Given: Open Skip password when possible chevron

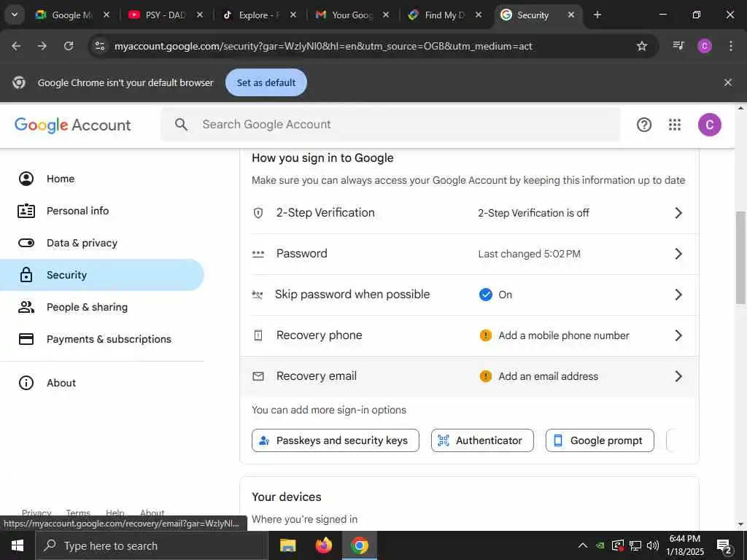Looking at the screenshot, I should (678, 295).
